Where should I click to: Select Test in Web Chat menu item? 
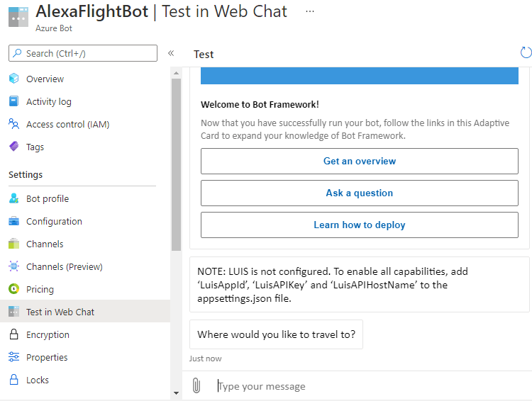60,312
